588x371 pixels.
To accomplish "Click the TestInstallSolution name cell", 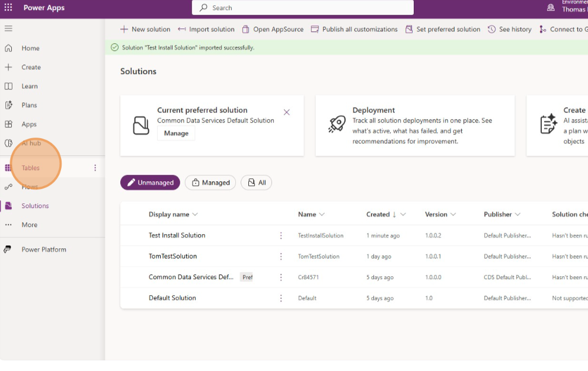I will pyautogui.click(x=321, y=236).
